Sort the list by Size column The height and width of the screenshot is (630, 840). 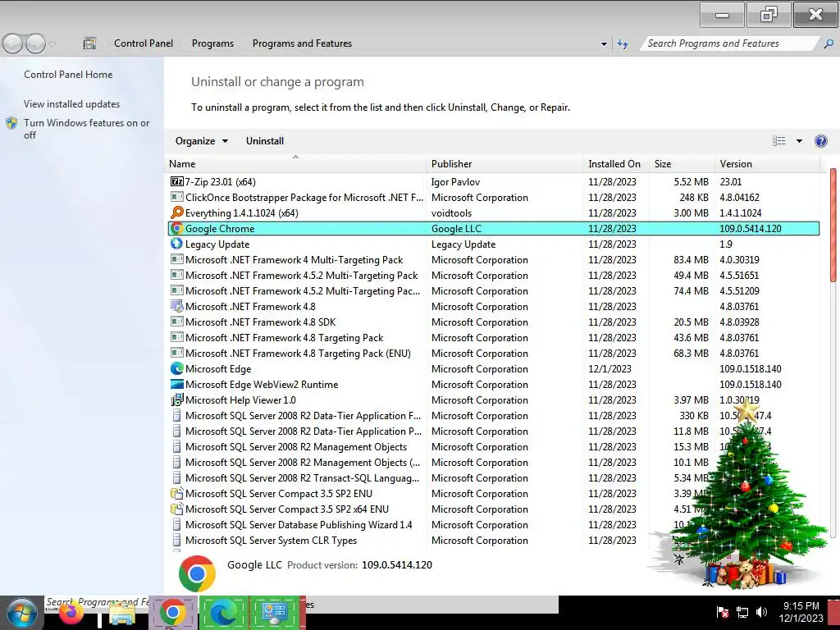coord(682,164)
